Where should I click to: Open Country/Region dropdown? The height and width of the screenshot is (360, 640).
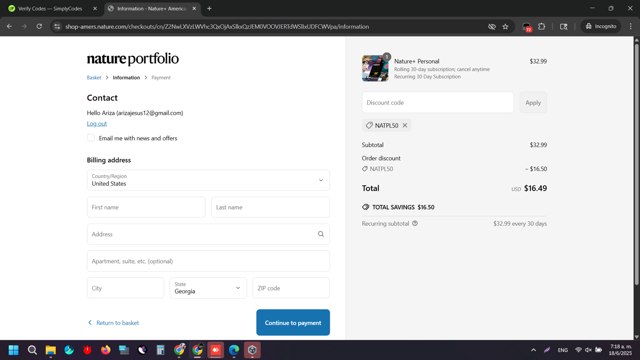pos(208,180)
